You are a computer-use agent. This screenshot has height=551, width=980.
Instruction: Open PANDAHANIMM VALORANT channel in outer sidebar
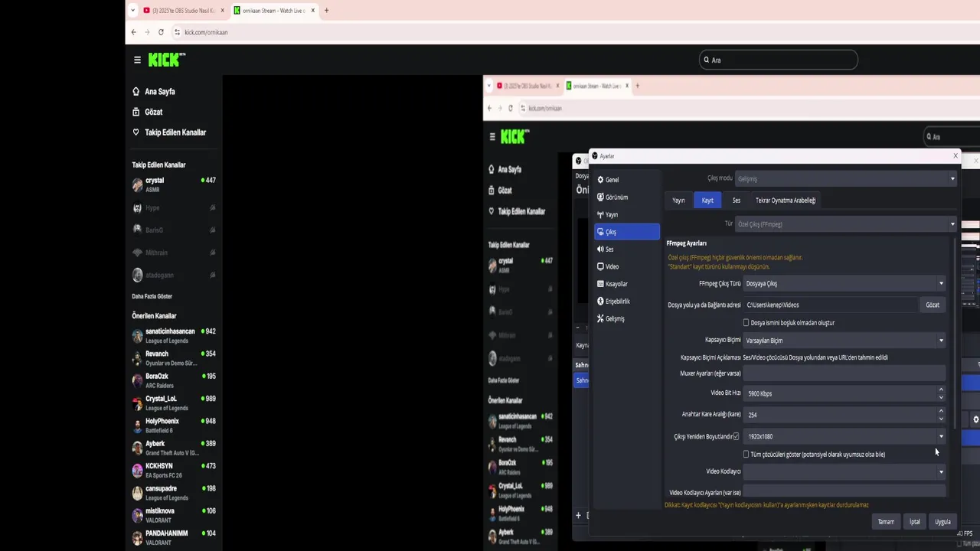pyautogui.click(x=174, y=537)
